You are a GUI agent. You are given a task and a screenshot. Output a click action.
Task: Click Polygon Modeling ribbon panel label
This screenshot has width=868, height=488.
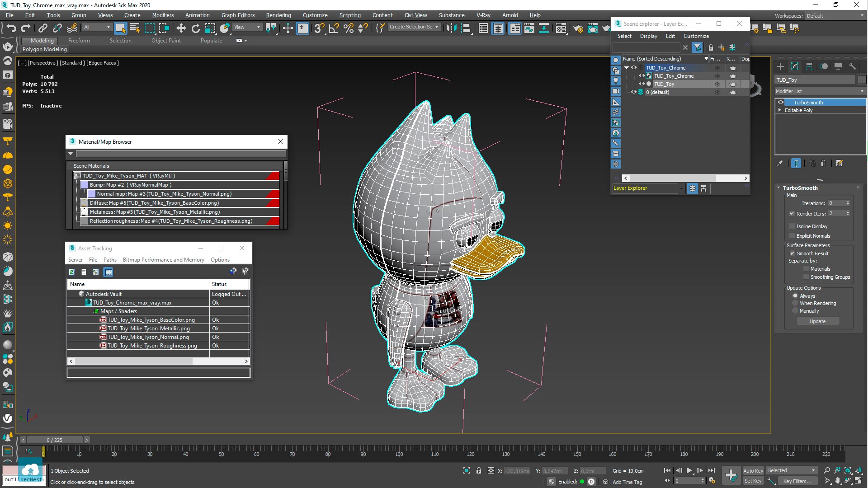coord(45,49)
